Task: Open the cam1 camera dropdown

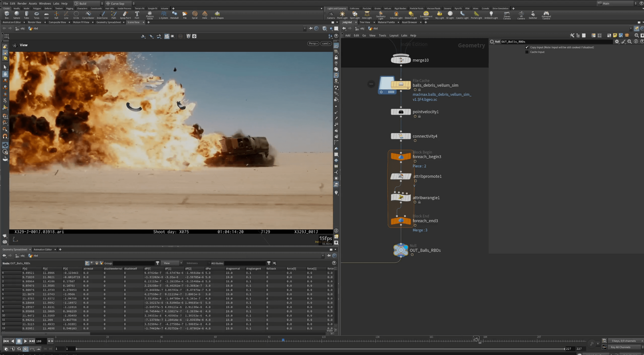Action: tap(326, 44)
